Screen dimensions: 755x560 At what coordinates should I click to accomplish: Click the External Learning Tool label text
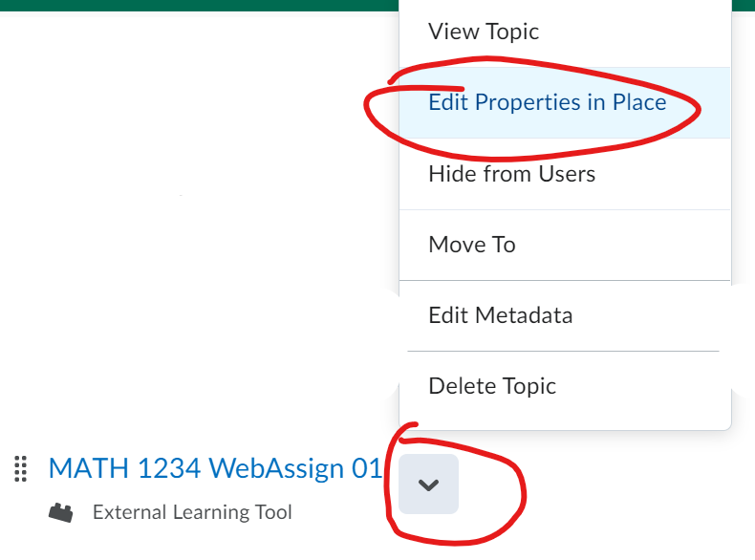point(192,513)
